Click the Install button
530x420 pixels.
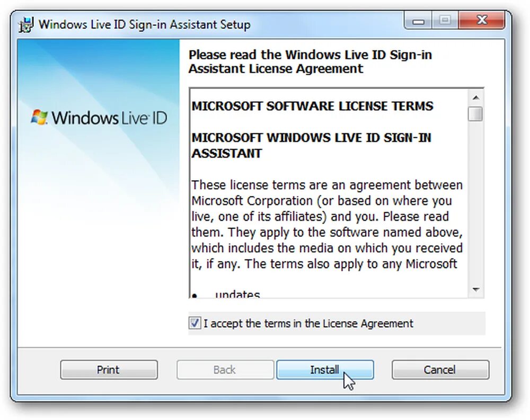tap(325, 370)
